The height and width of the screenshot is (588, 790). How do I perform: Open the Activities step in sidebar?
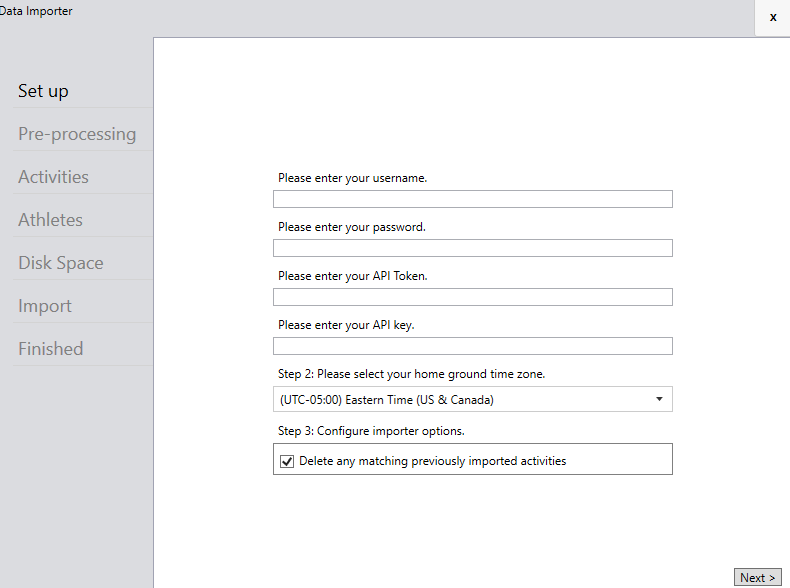click(53, 177)
